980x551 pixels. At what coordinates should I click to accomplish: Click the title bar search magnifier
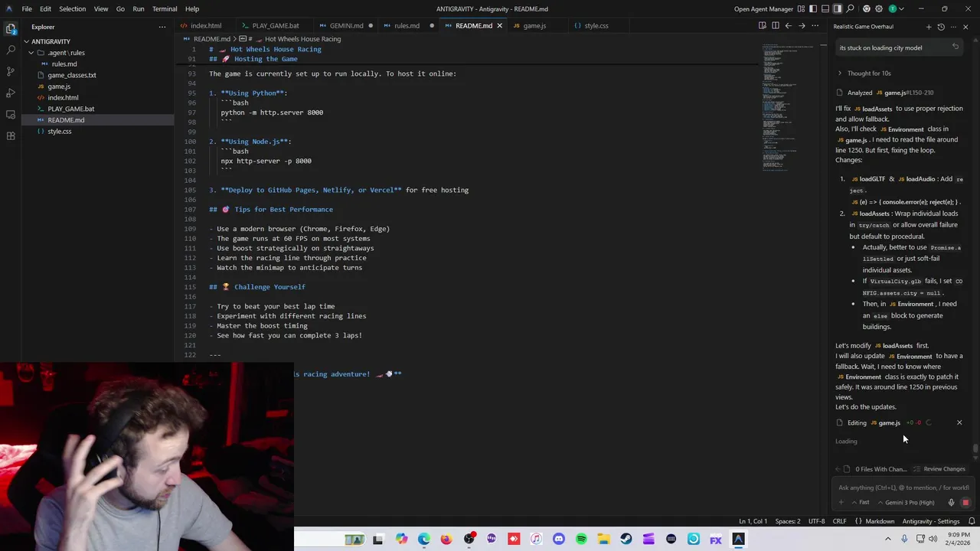[x=850, y=9]
